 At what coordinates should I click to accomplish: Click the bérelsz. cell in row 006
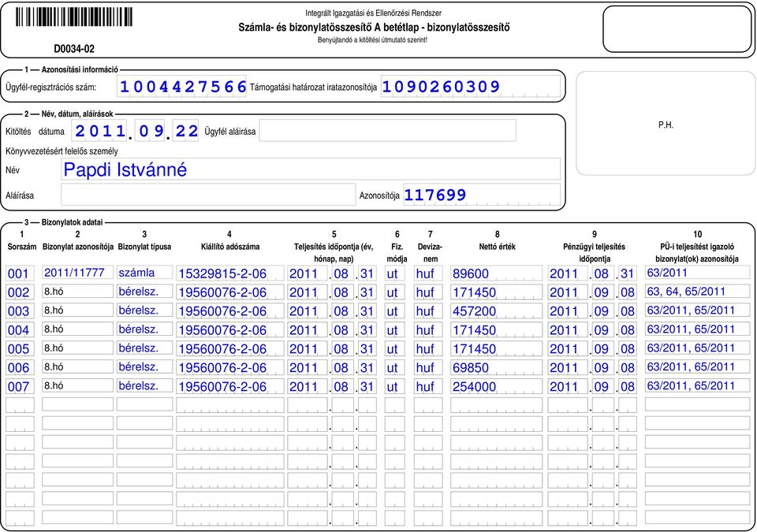point(145,366)
